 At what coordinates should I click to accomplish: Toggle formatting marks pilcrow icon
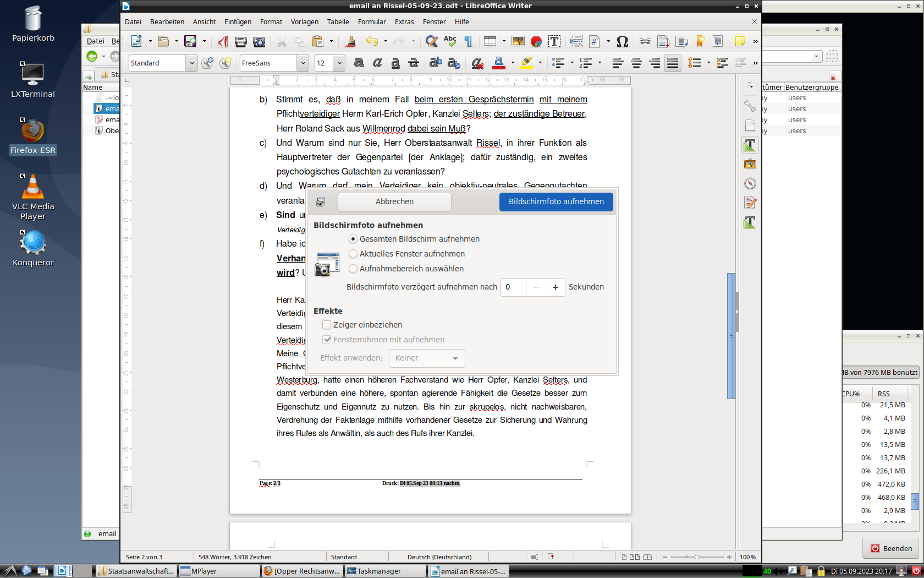pos(469,41)
